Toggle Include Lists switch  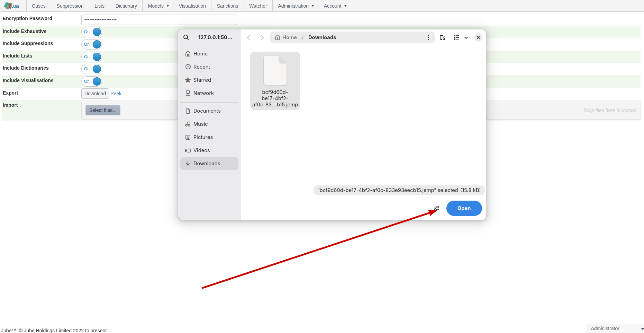[92, 57]
